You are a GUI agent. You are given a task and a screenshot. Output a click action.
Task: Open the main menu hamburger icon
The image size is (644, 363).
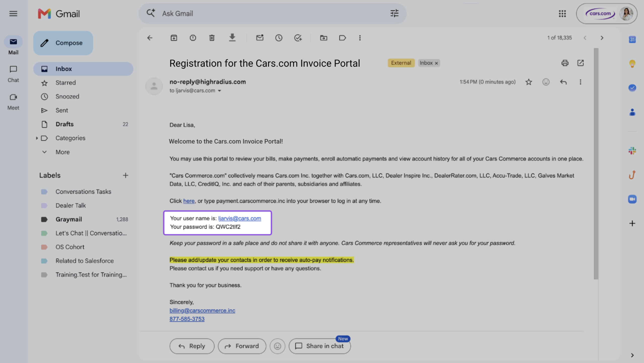13,14
